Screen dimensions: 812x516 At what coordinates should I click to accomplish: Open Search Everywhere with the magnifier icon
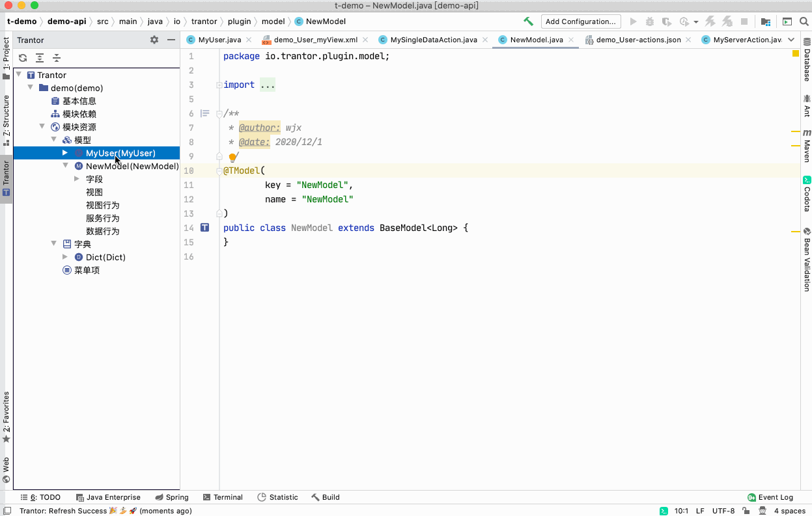click(804, 21)
